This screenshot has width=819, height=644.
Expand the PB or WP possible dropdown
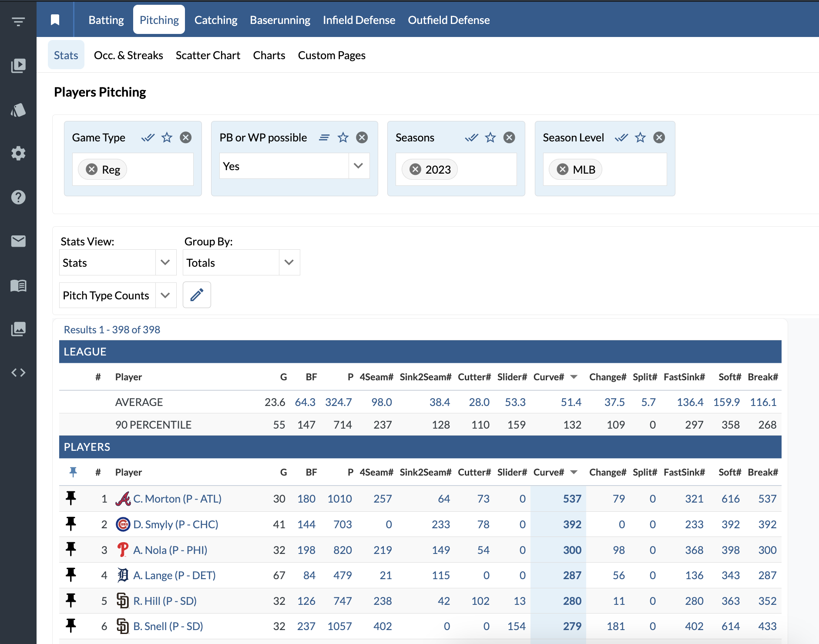pyautogui.click(x=358, y=166)
